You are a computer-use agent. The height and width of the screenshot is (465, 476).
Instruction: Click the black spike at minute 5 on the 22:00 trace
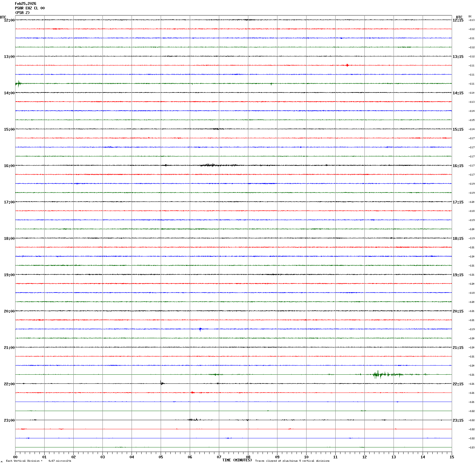(x=161, y=383)
